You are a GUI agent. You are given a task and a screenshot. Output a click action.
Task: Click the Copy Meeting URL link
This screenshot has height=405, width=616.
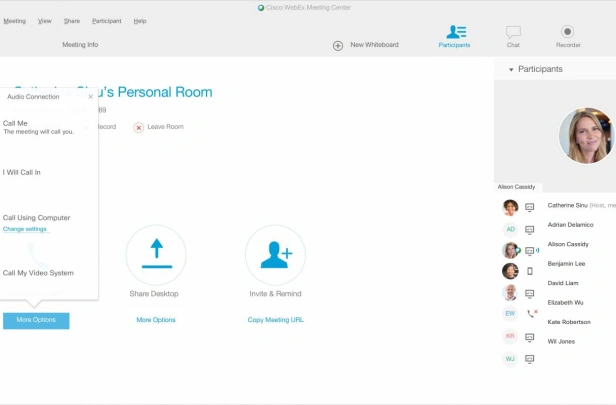point(275,320)
